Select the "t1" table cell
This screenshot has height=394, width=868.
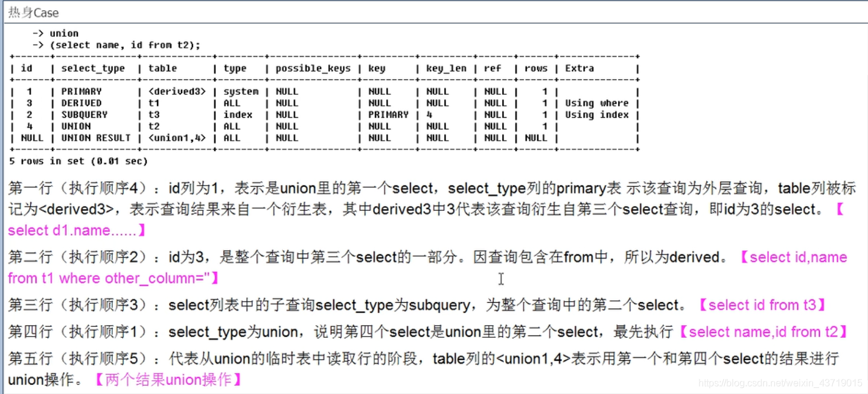point(154,103)
